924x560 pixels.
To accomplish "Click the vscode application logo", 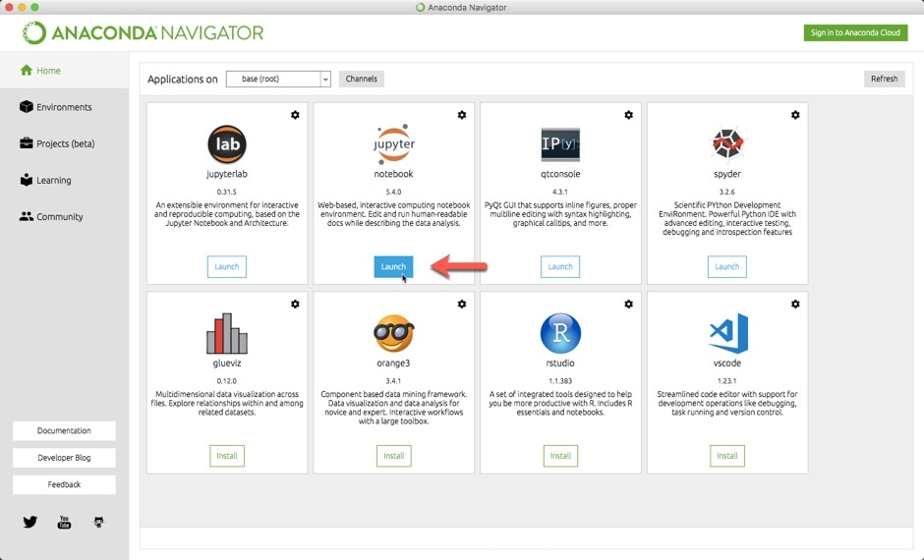I will [x=727, y=334].
